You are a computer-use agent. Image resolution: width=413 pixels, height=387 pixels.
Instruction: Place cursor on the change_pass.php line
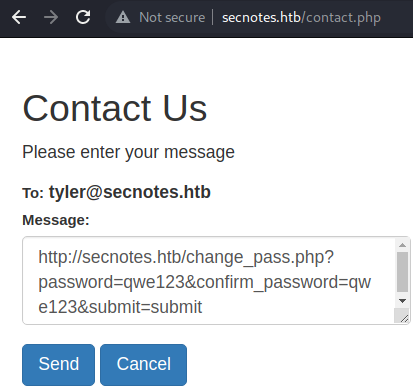coord(186,257)
